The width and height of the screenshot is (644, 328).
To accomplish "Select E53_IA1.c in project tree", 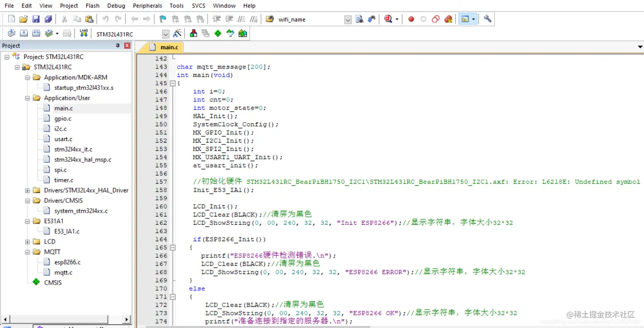I will tap(67, 231).
